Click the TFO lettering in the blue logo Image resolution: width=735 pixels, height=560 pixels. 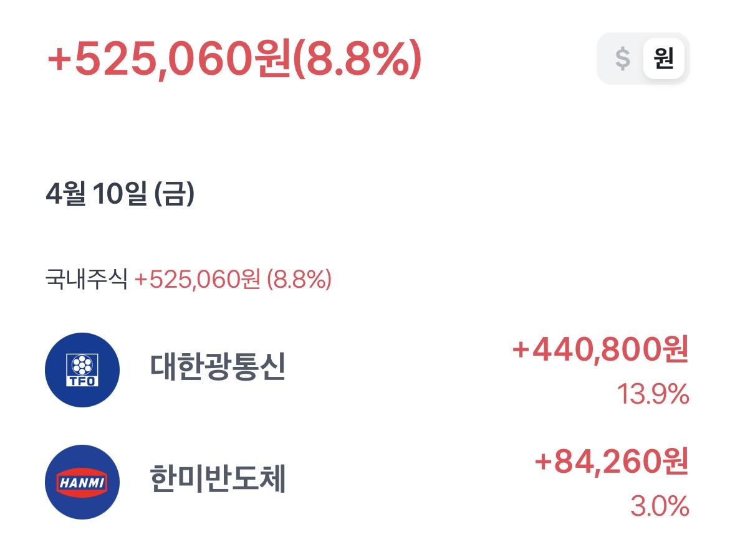pyautogui.click(x=82, y=380)
